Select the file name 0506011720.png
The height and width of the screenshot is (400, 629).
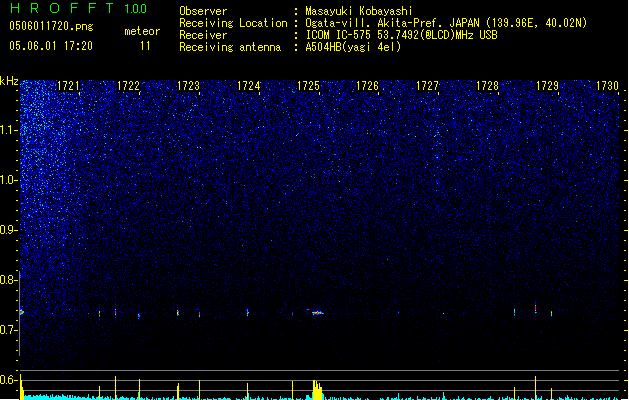pos(51,26)
